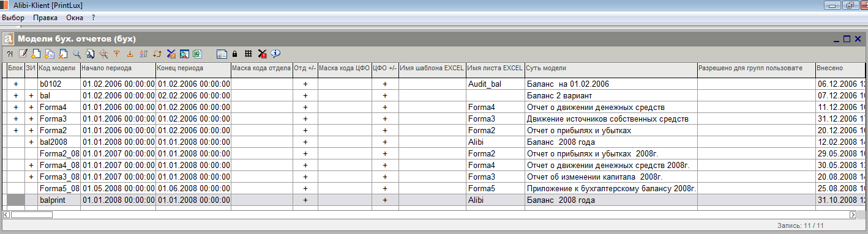868x234 pixels.
Task: Click the A-Z sort icon
Action: 144,54
